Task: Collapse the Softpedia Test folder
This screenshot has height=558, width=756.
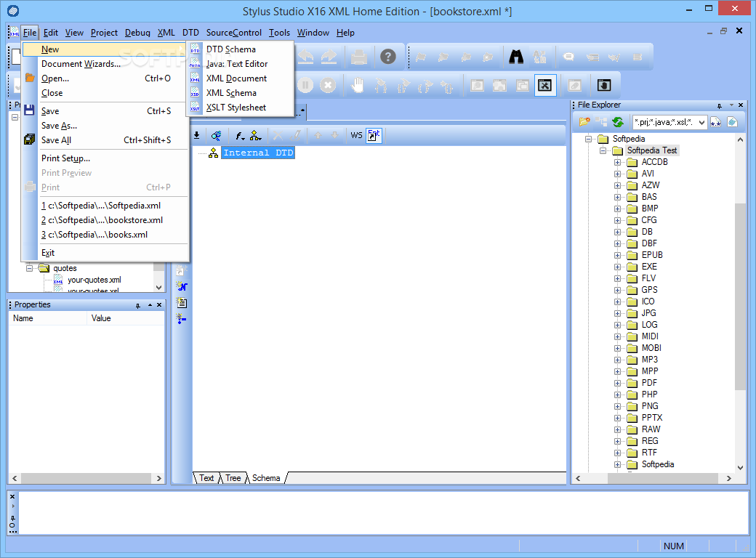Action: [x=603, y=150]
